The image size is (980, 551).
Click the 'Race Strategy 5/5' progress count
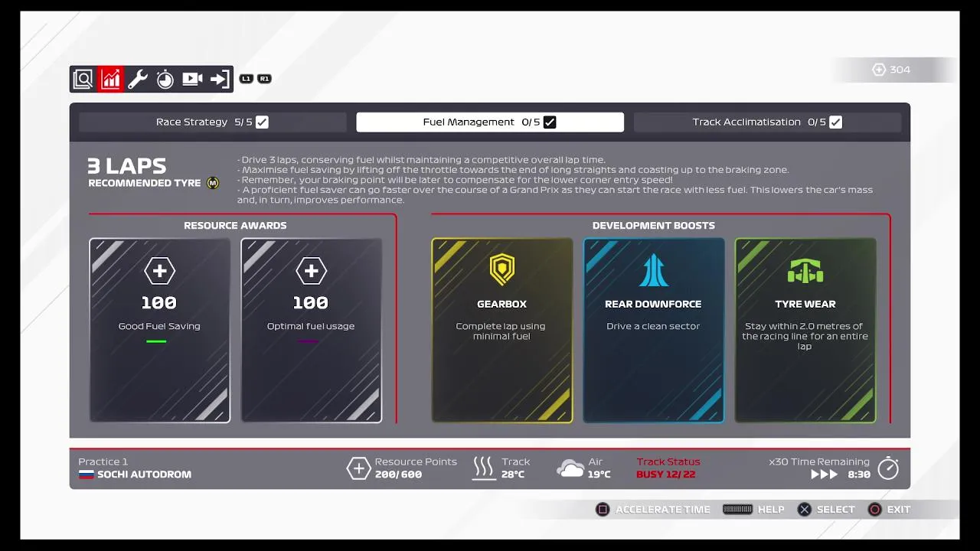(243, 122)
